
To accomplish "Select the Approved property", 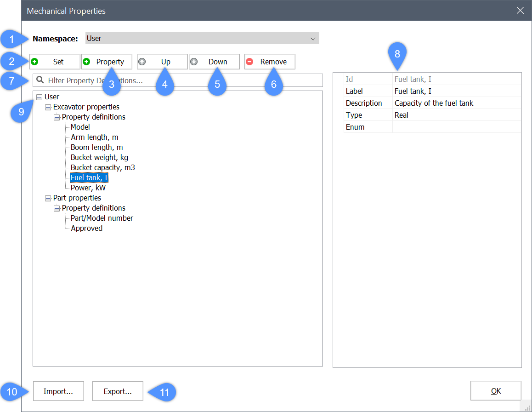I will pyautogui.click(x=86, y=229).
